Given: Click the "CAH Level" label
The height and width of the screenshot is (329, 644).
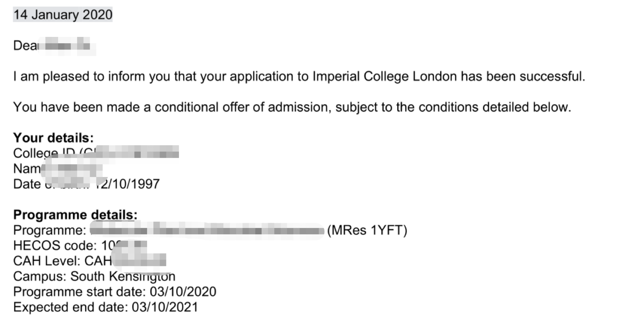Looking at the screenshot, I should click(x=47, y=261).
